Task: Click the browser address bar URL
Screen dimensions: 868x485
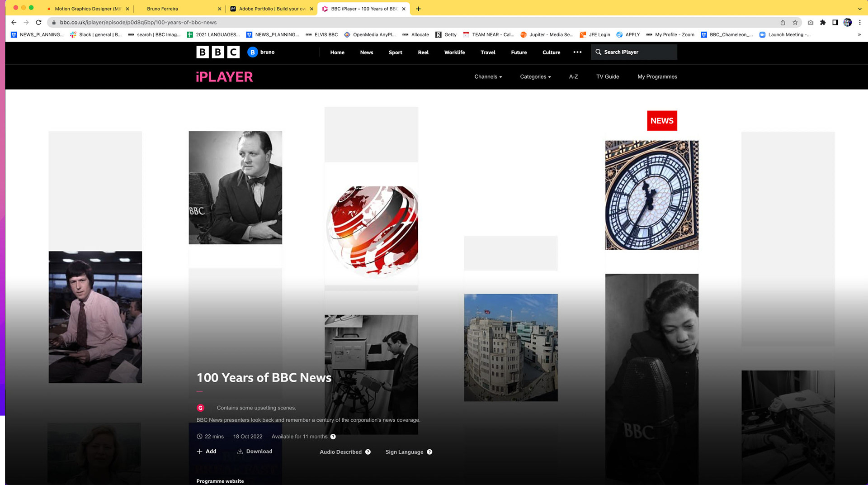Action: pos(138,22)
